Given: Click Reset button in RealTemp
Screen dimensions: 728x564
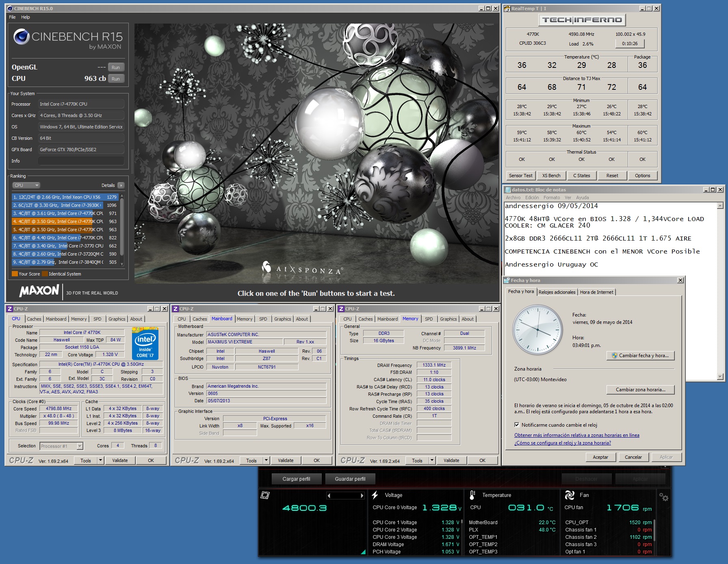Looking at the screenshot, I should click(x=612, y=176).
